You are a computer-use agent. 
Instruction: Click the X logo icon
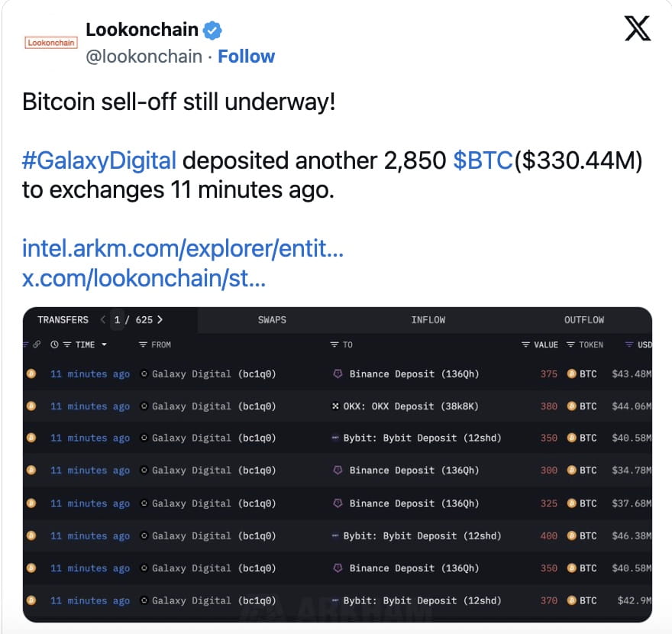pyautogui.click(x=638, y=29)
